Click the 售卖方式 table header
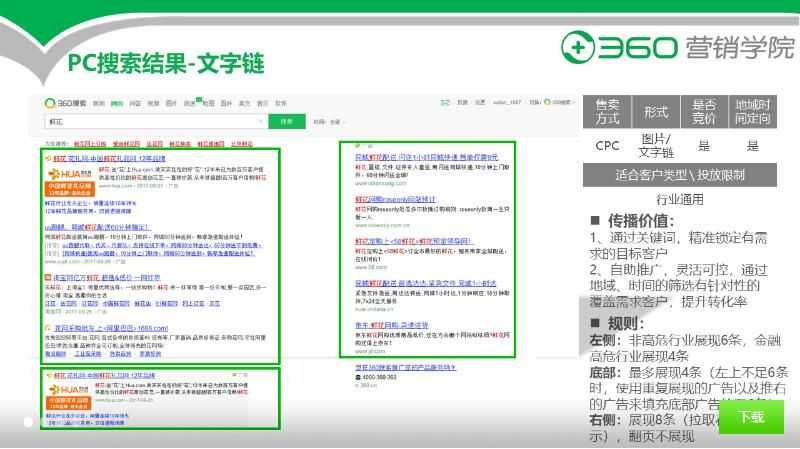Image resolution: width=800 pixels, height=449 pixels. [607, 111]
